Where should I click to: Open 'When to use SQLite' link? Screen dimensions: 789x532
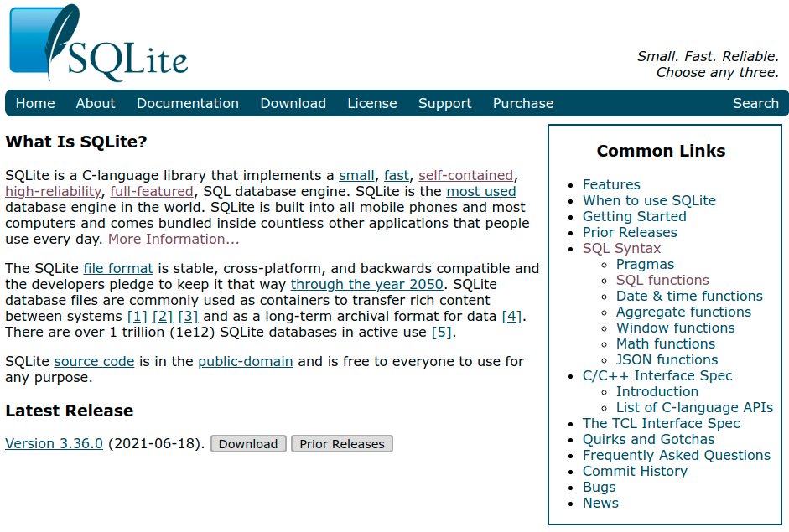pos(649,200)
